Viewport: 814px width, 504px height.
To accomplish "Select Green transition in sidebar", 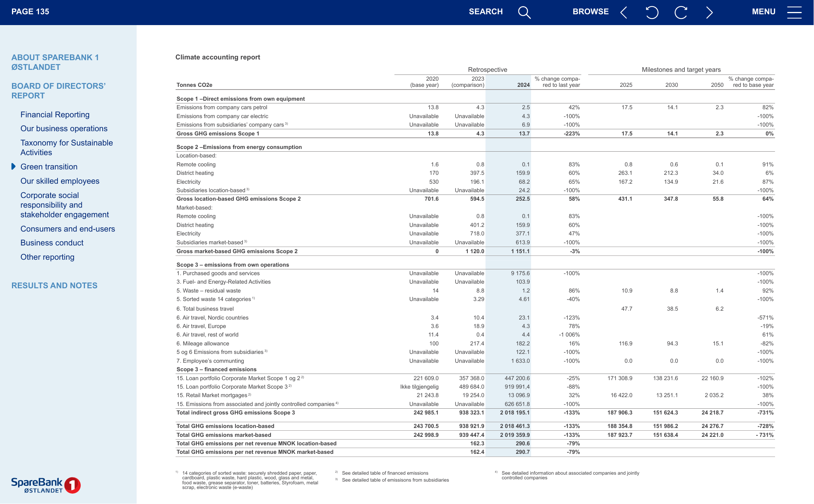I will point(49,167).
